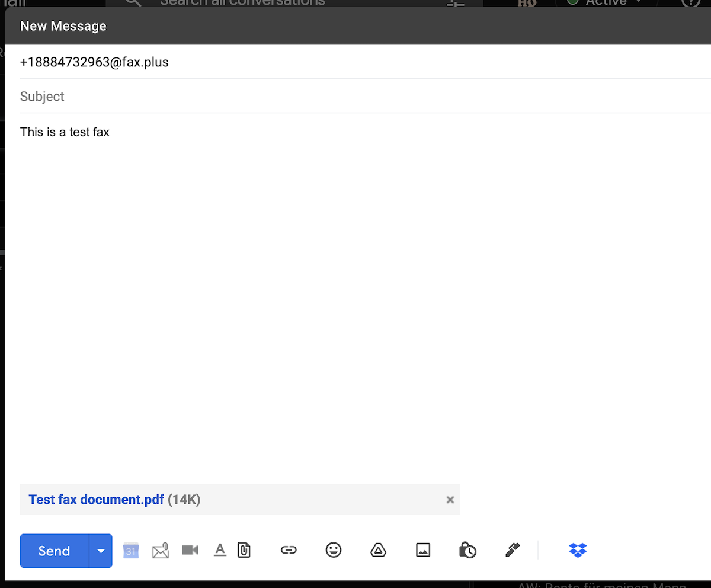711x588 pixels.
Task: Open the emoji picker
Action: coord(334,550)
